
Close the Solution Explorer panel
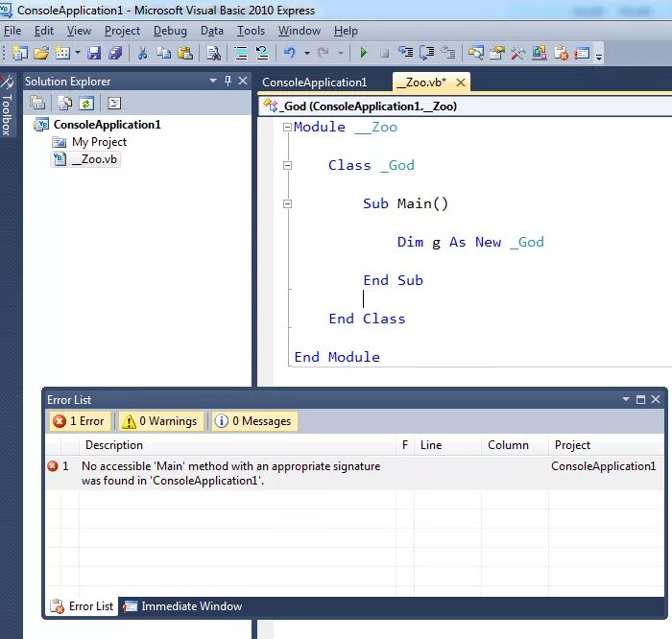243,81
